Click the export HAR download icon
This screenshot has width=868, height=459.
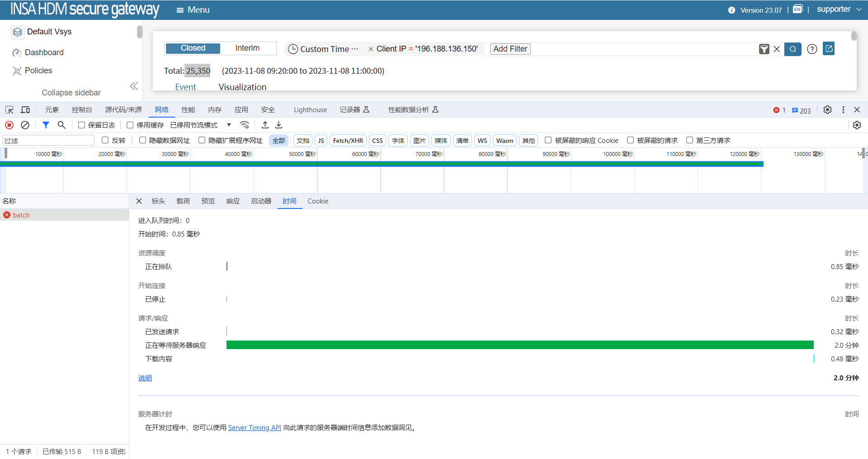point(279,125)
